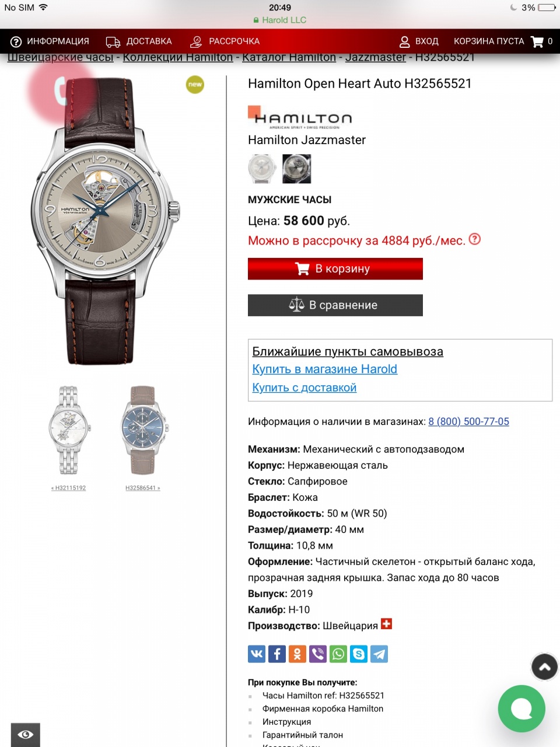Share via Viber icon
Viewport: 560px width, 747px height.
pos(318,654)
